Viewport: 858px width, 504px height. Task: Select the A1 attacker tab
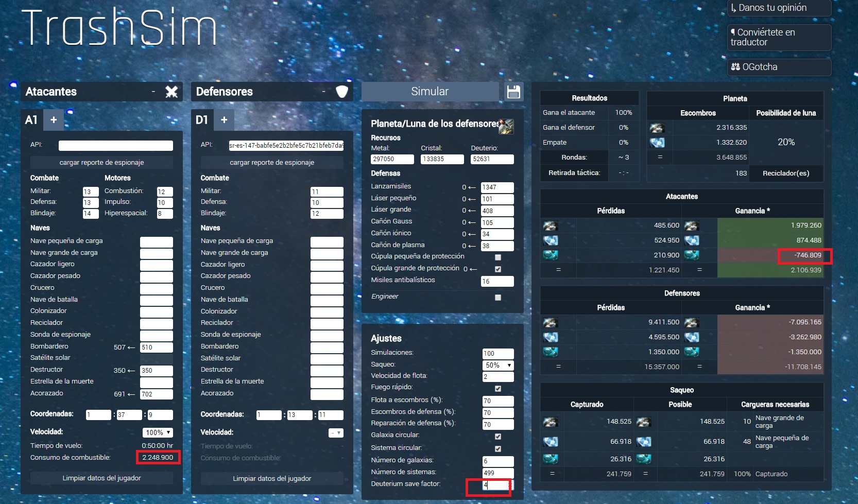click(31, 120)
